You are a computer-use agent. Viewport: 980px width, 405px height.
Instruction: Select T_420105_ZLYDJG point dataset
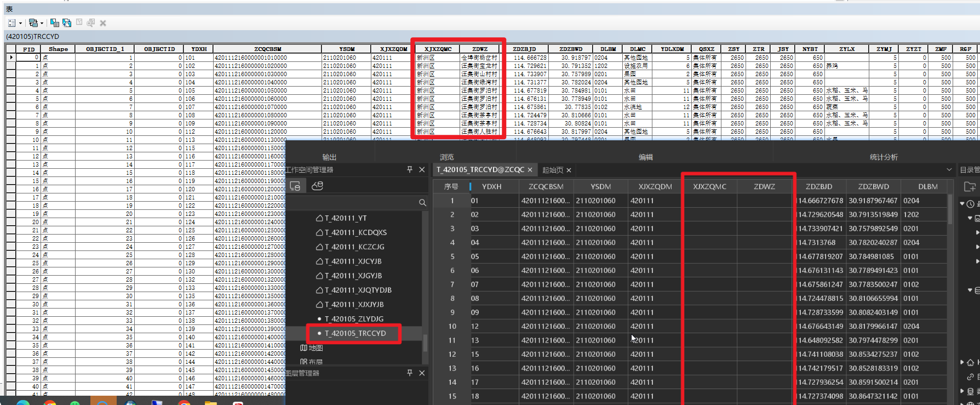[354, 319]
